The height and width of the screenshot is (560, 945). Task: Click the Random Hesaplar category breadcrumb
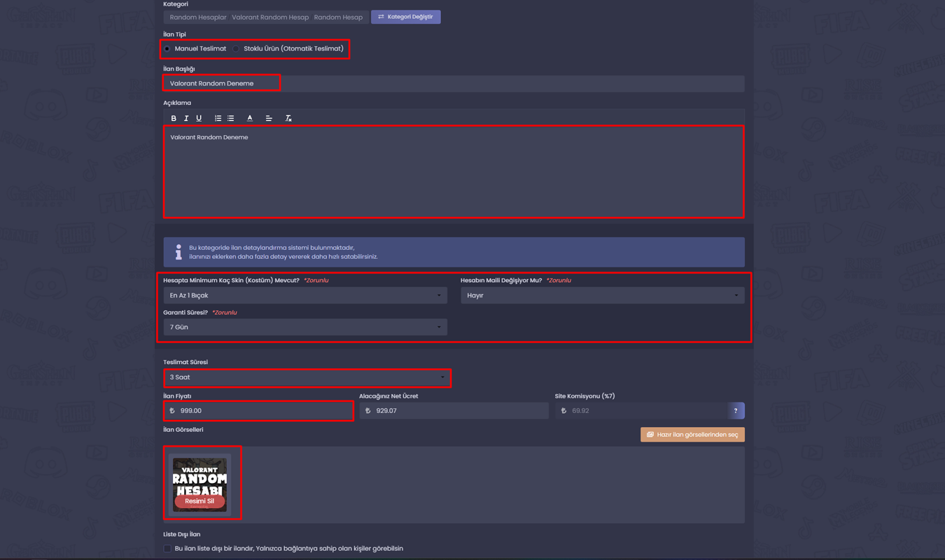[198, 17]
